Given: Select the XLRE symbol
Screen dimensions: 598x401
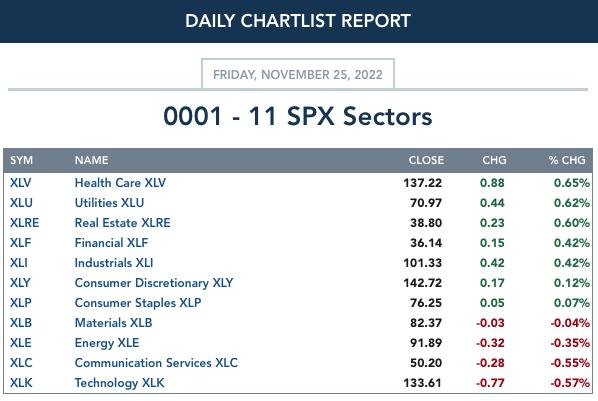Looking at the screenshot, I should pyautogui.click(x=24, y=223).
